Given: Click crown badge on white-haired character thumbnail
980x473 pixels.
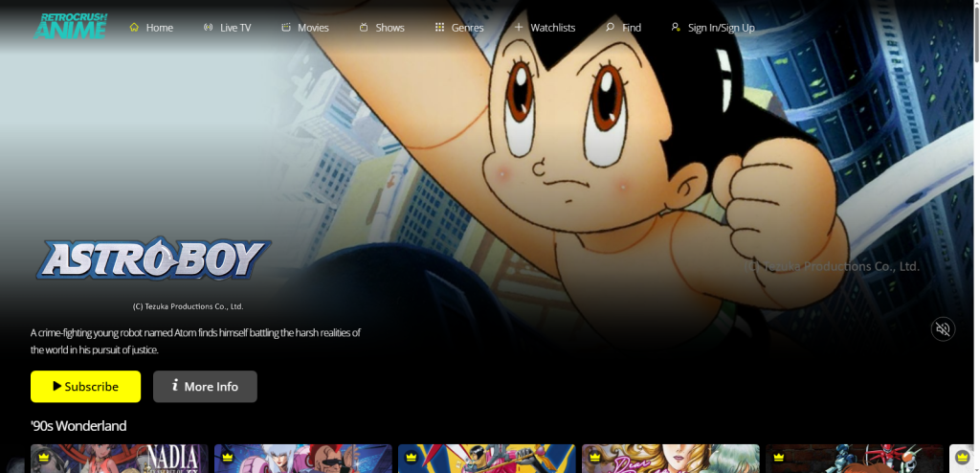Looking at the screenshot, I should point(228,457).
